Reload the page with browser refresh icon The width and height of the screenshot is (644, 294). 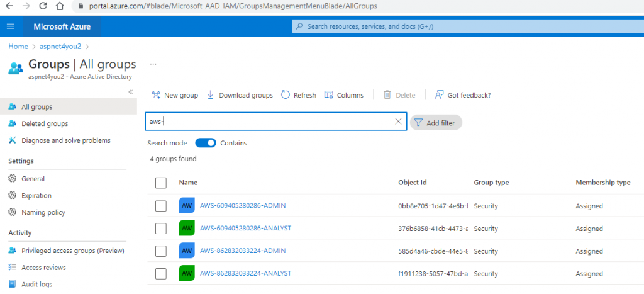coord(43,6)
